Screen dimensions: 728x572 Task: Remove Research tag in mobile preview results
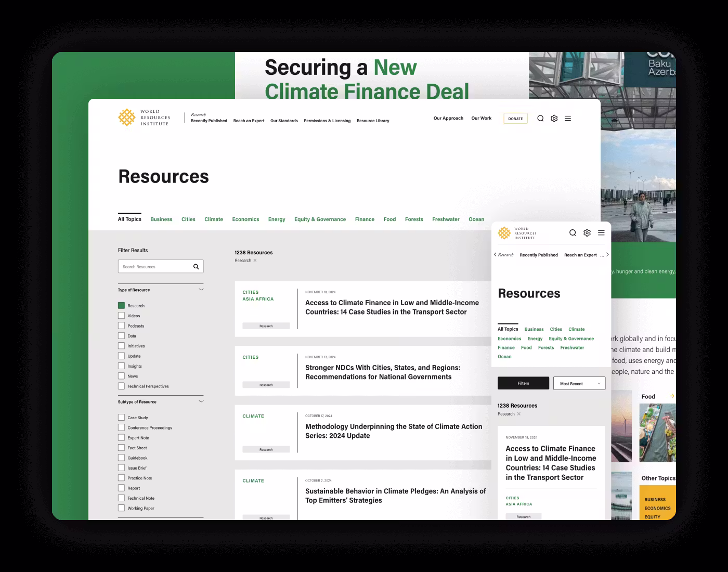518,414
